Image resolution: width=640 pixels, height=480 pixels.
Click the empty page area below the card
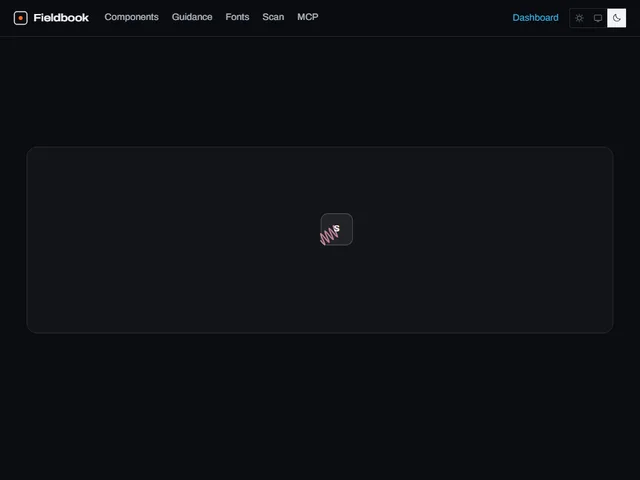point(320,406)
